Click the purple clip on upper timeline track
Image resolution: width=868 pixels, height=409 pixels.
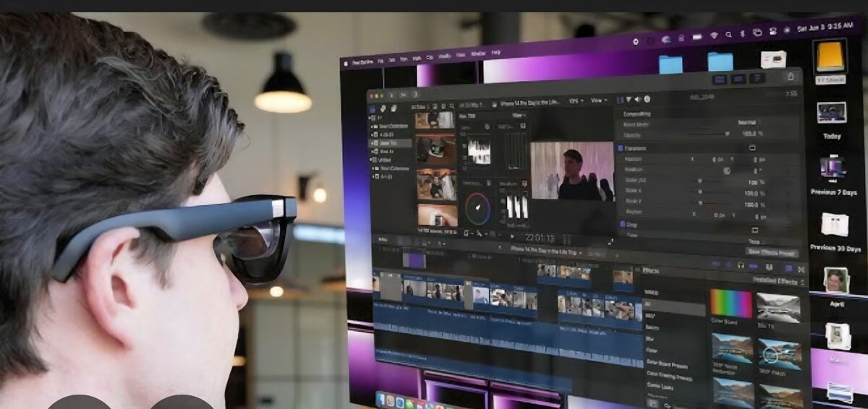coord(414,259)
